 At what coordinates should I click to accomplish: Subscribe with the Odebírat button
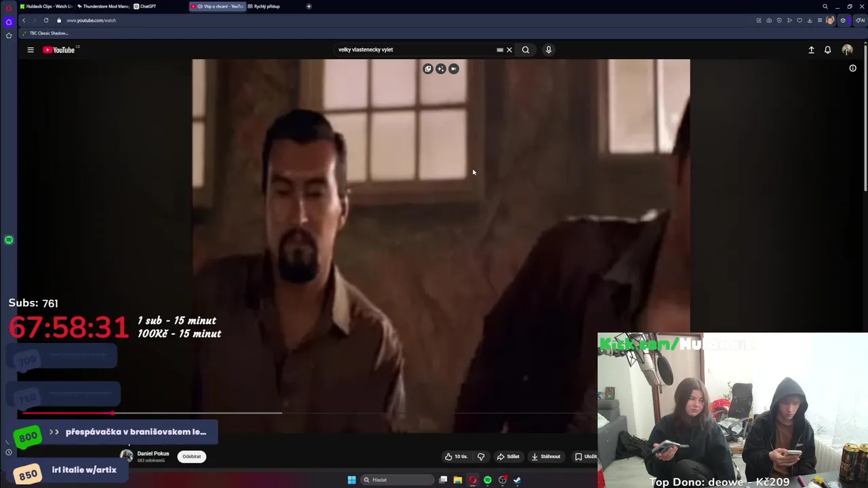[x=192, y=456]
